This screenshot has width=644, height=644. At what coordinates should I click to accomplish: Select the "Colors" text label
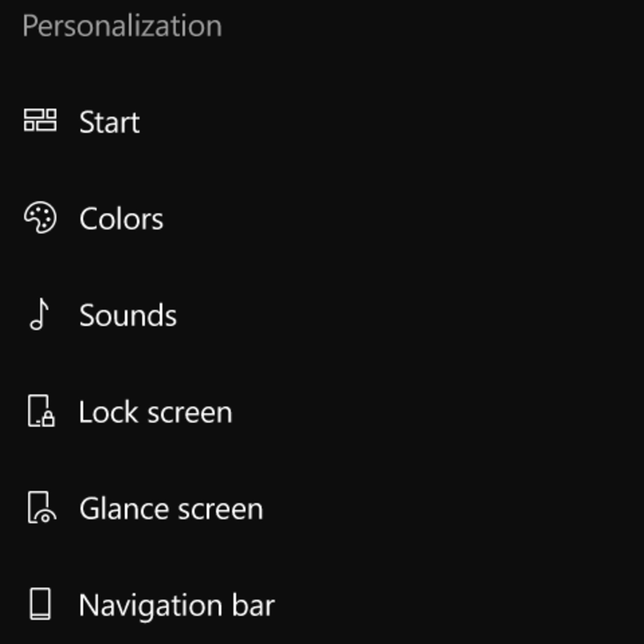coord(121,219)
